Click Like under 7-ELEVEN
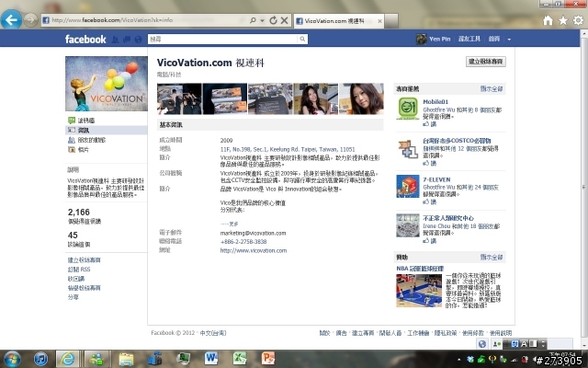Image resolution: width=588 pixels, height=368 pixels. (x=430, y=201)
